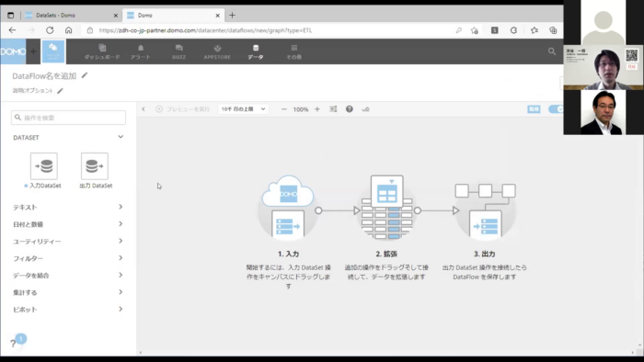Open browser home page
The image size is (644, 362).
pyautogui.click(x=69, y=30)
